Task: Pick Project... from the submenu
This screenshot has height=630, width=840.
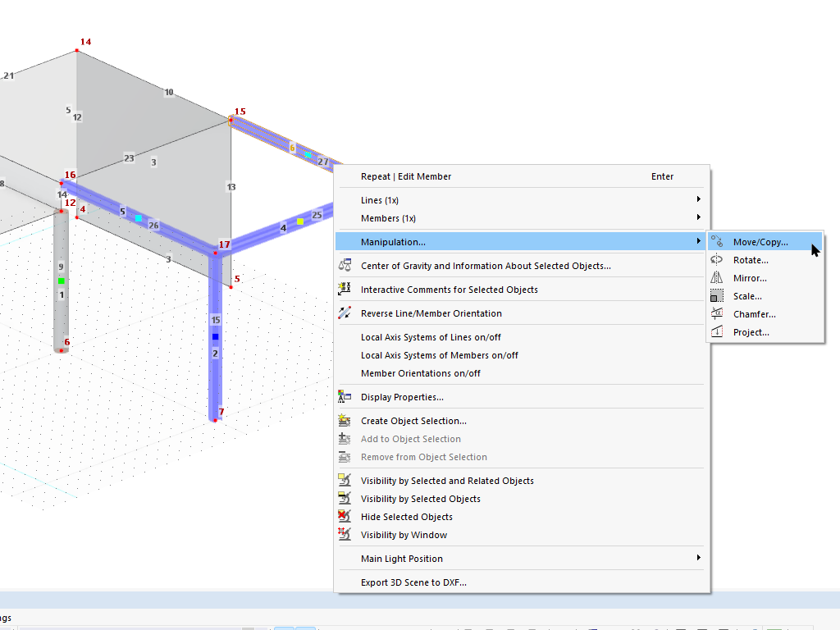Action: coord(765,332)
